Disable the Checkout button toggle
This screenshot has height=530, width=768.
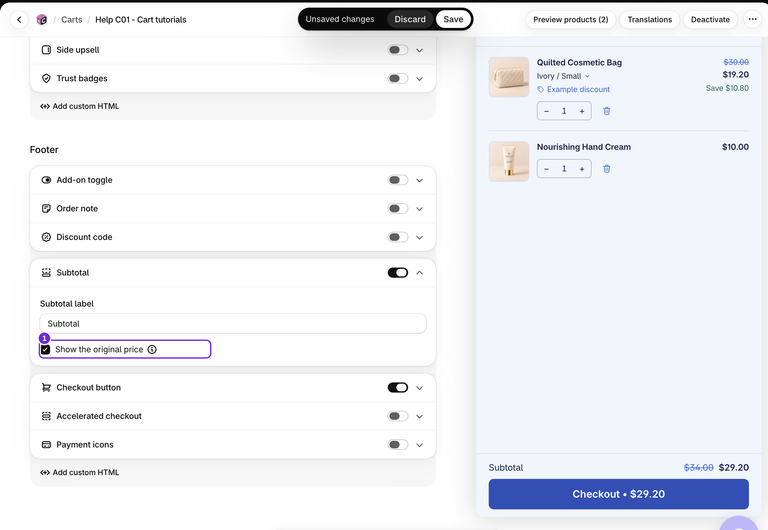point(398,387)
